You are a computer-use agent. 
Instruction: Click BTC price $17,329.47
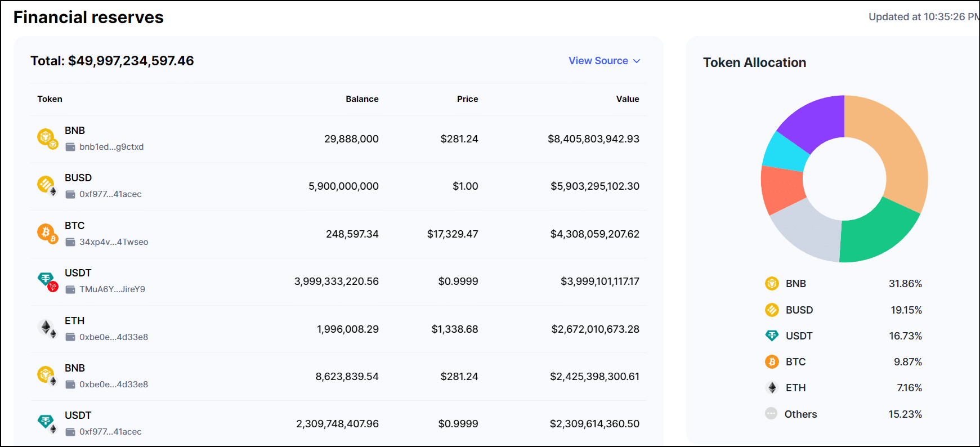(x=453, y=234)
